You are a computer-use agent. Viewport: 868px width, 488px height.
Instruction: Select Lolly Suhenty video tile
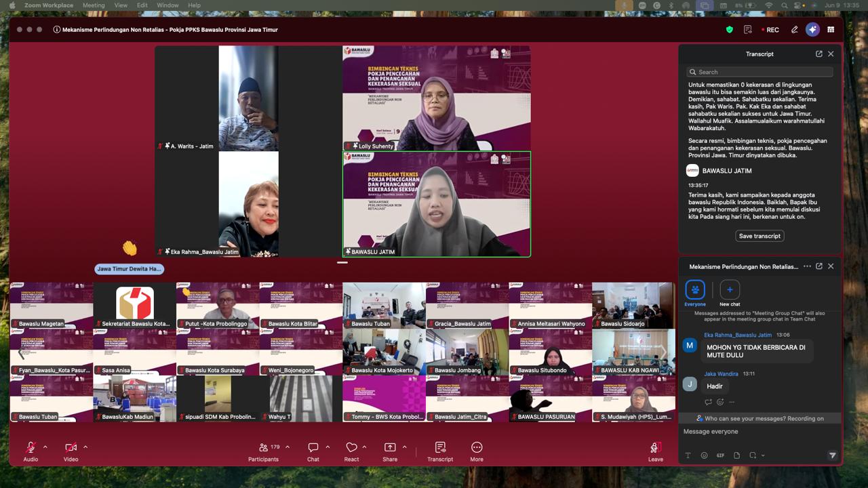[x=437, y=98]
